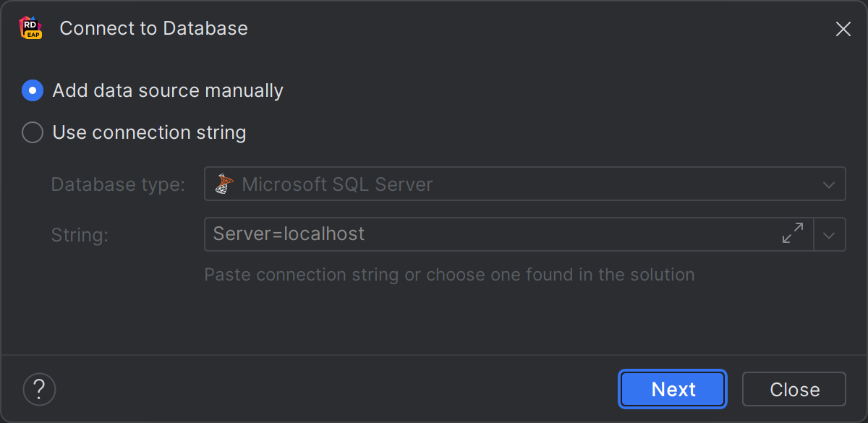Open the Database type dropdown arrow
868x423 pixels.
coord(829,184)
